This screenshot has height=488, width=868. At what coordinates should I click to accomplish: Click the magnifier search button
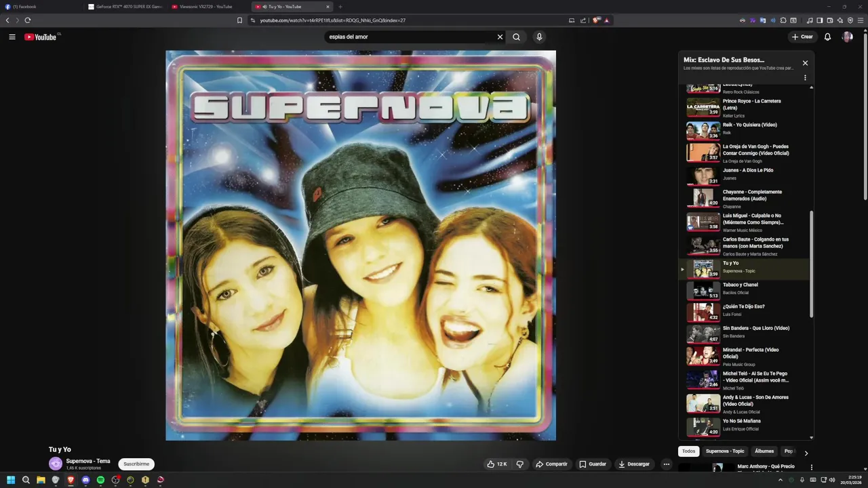click(516, 37)
